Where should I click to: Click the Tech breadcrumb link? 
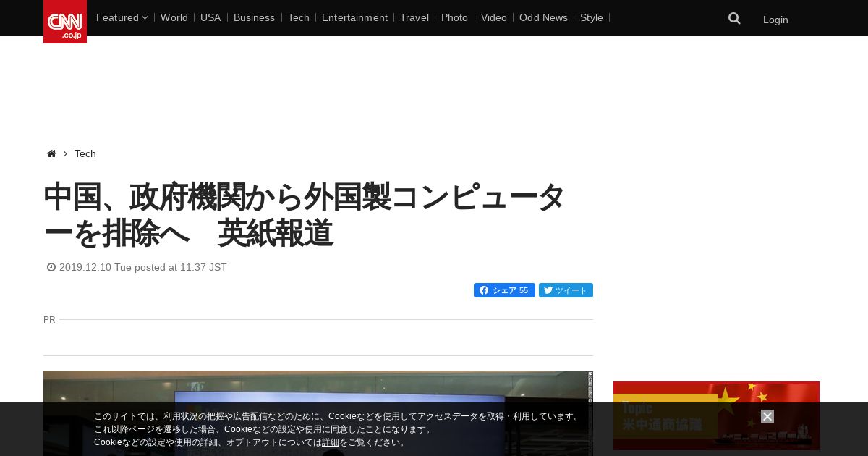coord(85,153)
